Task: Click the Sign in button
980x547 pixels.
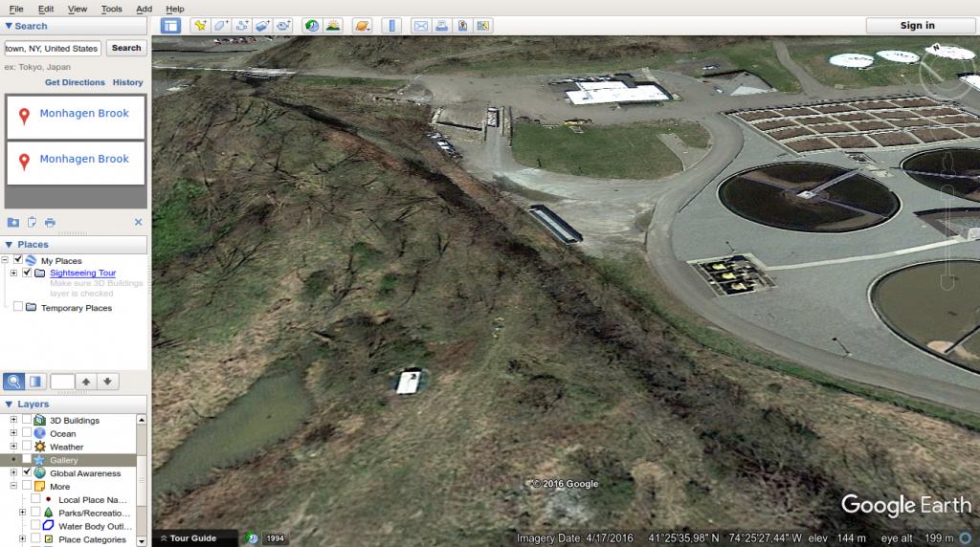Action: coord(917,26)
